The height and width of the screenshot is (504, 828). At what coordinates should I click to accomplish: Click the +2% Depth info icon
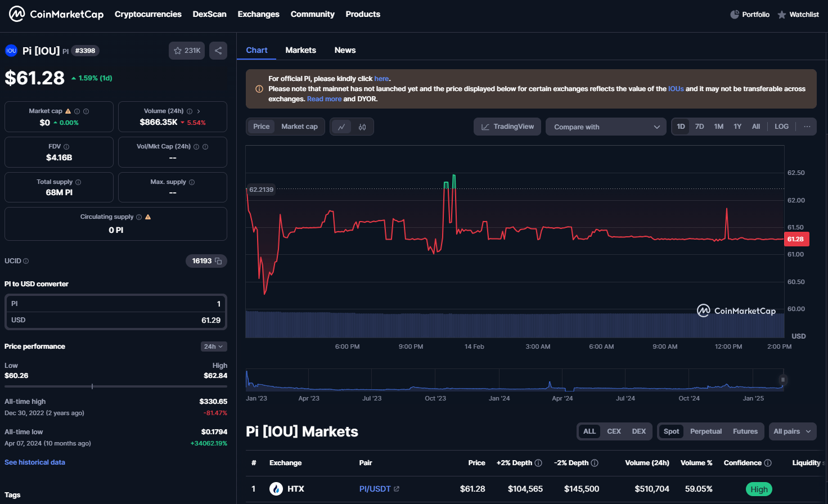pyautogui.click(x=538, y=463)
